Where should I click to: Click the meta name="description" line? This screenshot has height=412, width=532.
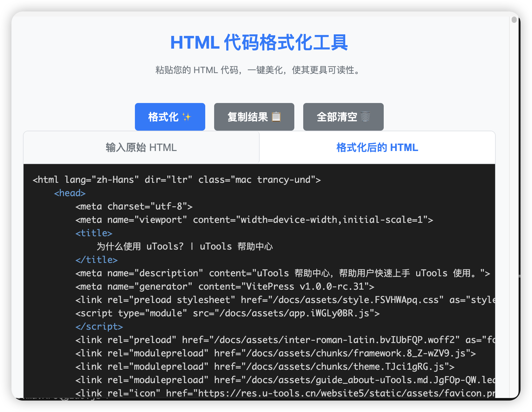tap(283, 273)
